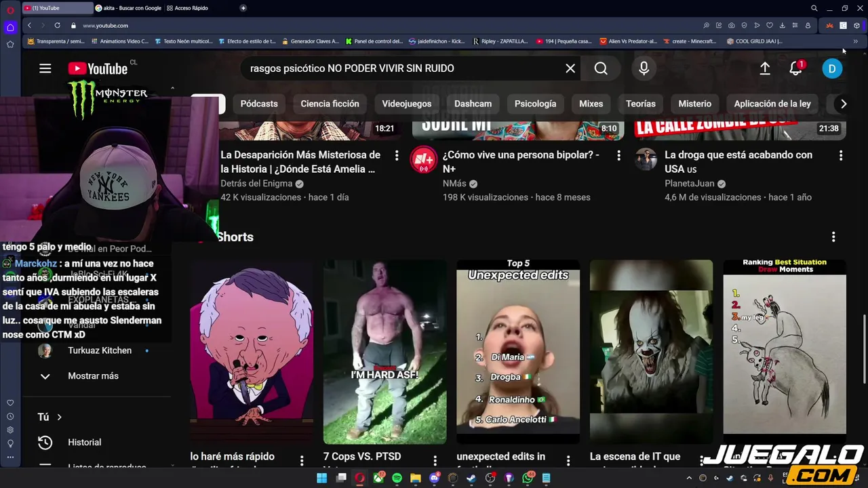Select the Teorías chip

point(641,104)
